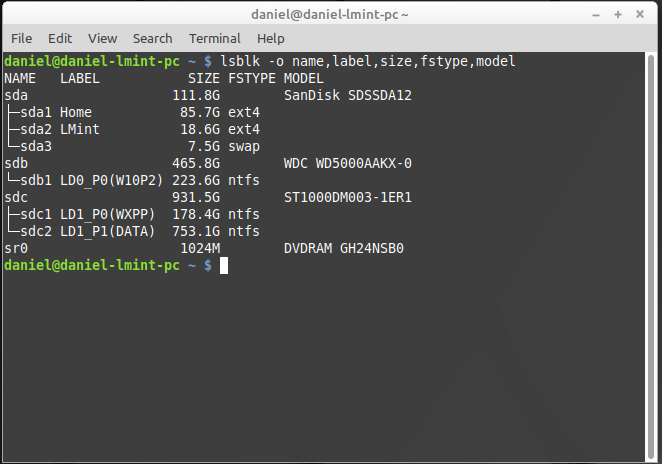Click the lsblk command text
The height and width of the screenshot is (464, 662).
point(368,61)
